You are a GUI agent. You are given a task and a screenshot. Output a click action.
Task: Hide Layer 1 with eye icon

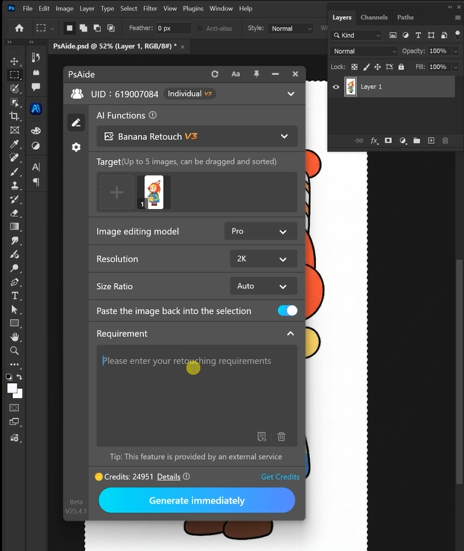pos(336,87)
